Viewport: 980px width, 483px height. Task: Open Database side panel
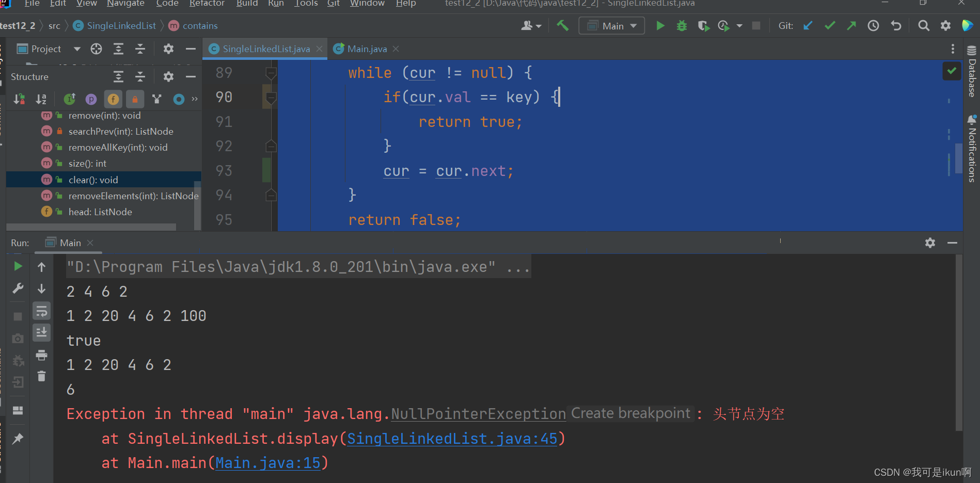click(972, 71)
